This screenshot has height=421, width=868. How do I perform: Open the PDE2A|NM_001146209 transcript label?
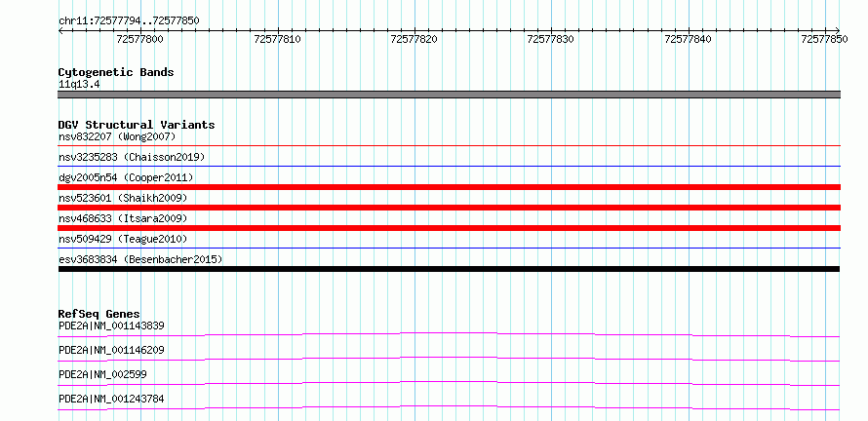(x=111, y=350)
